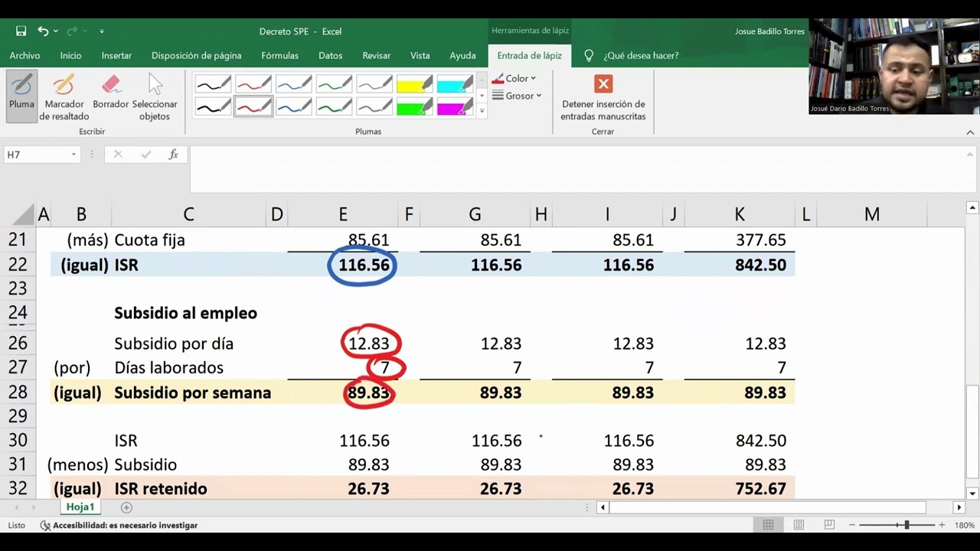Open the Disposición de página tab
The width and height of the screenshot is (980, 551).
196,55
